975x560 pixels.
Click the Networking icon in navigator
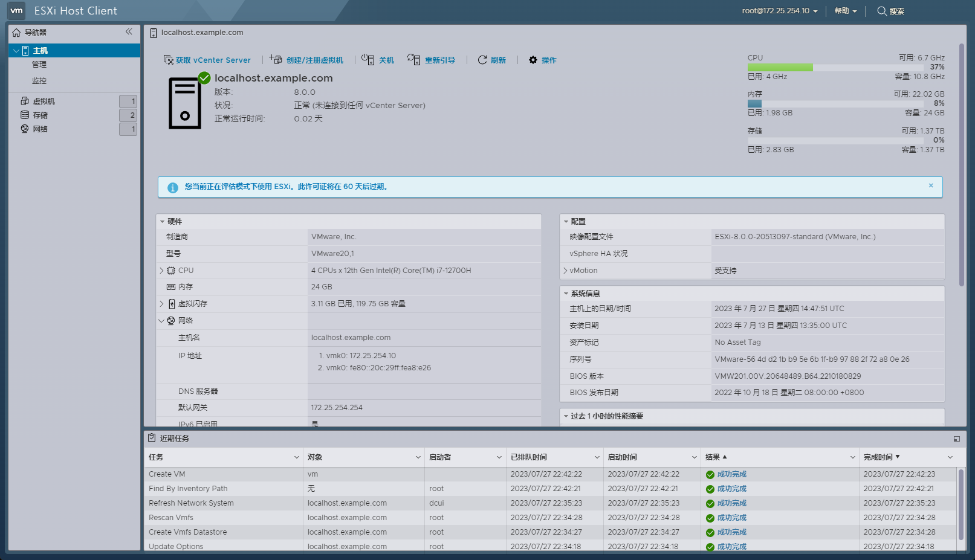[25, 129]
